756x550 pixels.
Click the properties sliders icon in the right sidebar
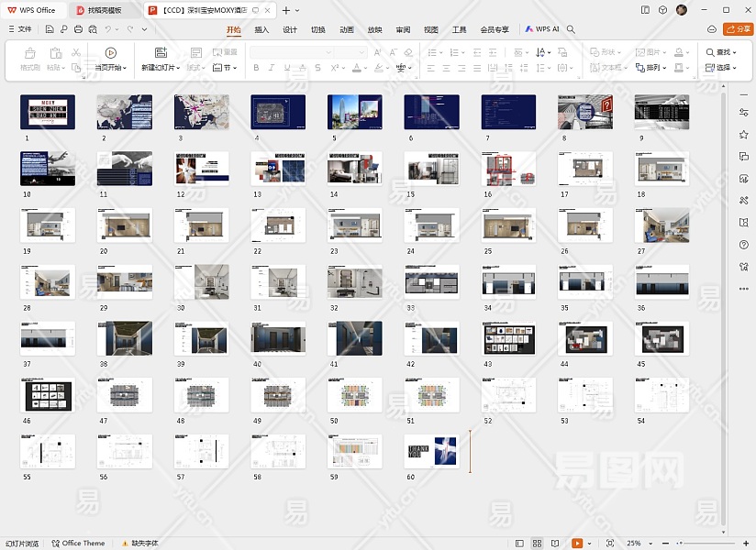(x=743, y=113)
